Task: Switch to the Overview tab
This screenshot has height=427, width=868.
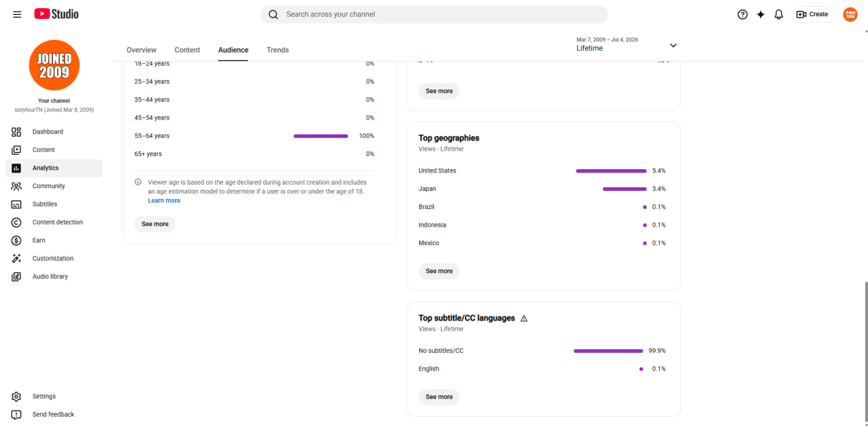Action: 141,50
